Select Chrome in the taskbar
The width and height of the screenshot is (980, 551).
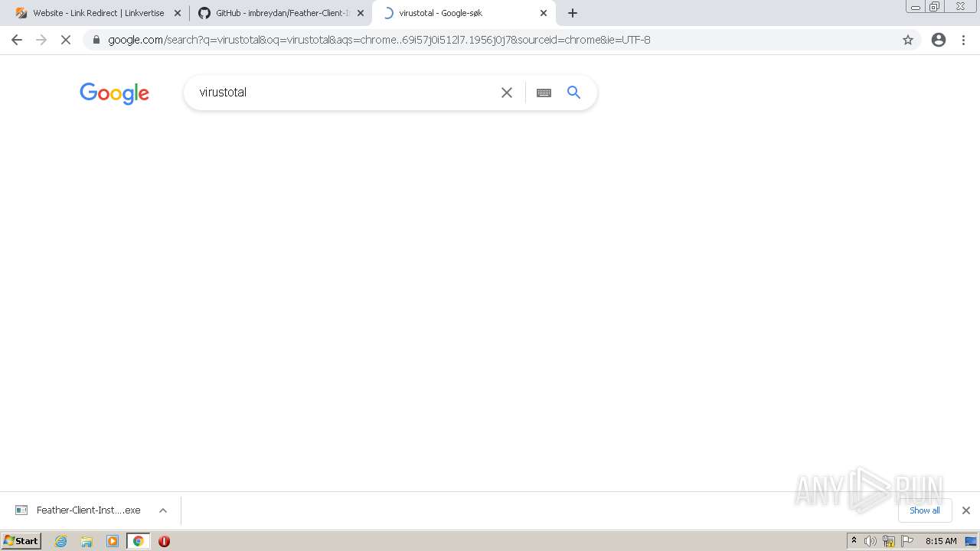pos(139,541)
